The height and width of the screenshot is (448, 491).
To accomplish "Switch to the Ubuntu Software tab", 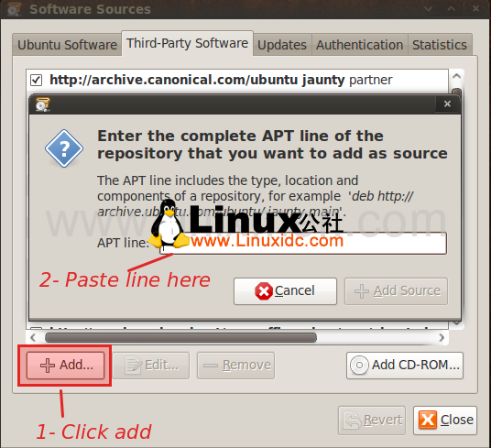I will 67,45.
